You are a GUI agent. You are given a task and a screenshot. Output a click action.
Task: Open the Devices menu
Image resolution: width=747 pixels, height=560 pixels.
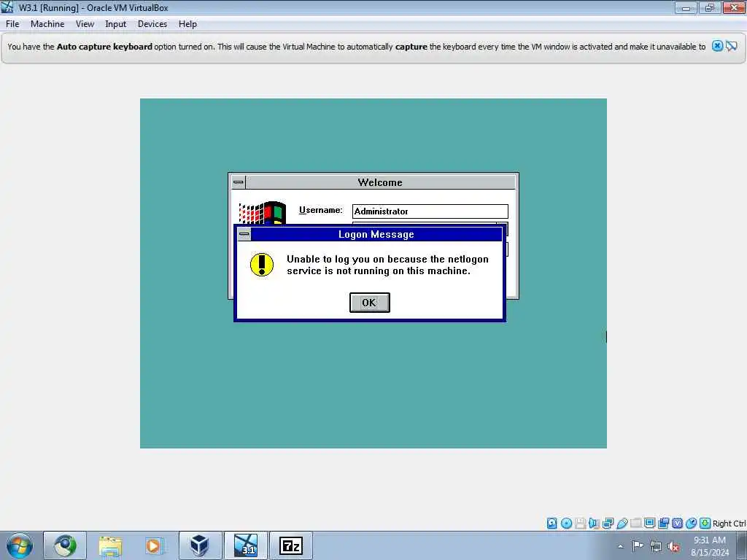click(152, 24)
